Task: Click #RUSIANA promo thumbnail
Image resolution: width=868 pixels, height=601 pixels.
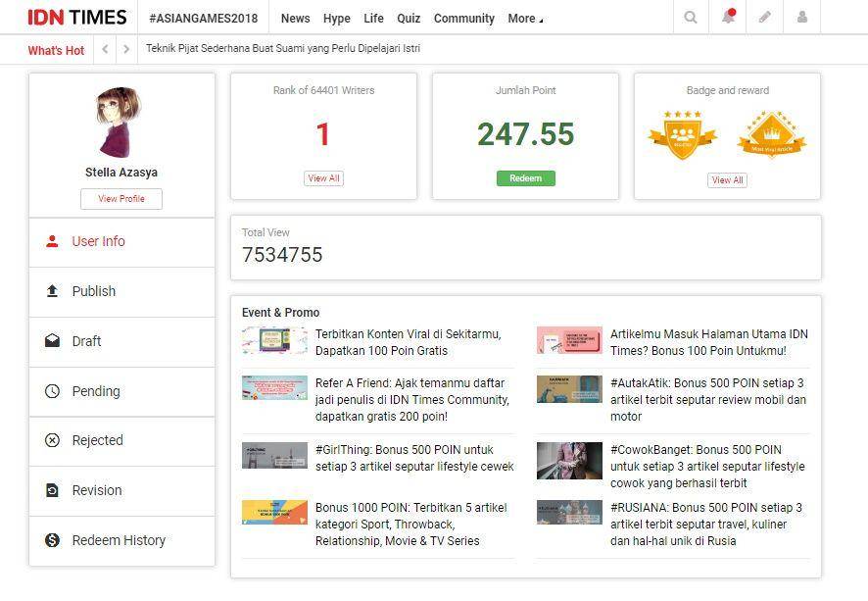Action: coord(569,512)
